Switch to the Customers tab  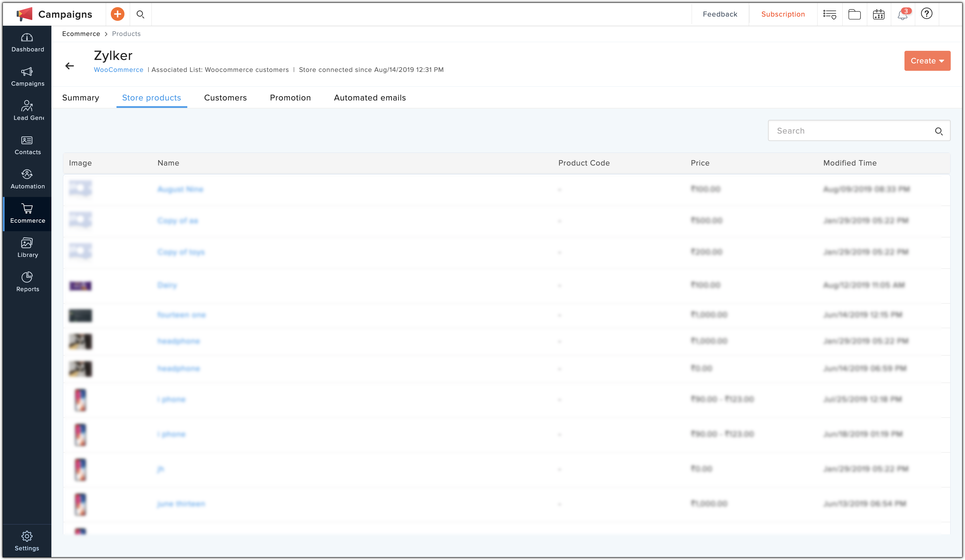(x=225, y=98)
